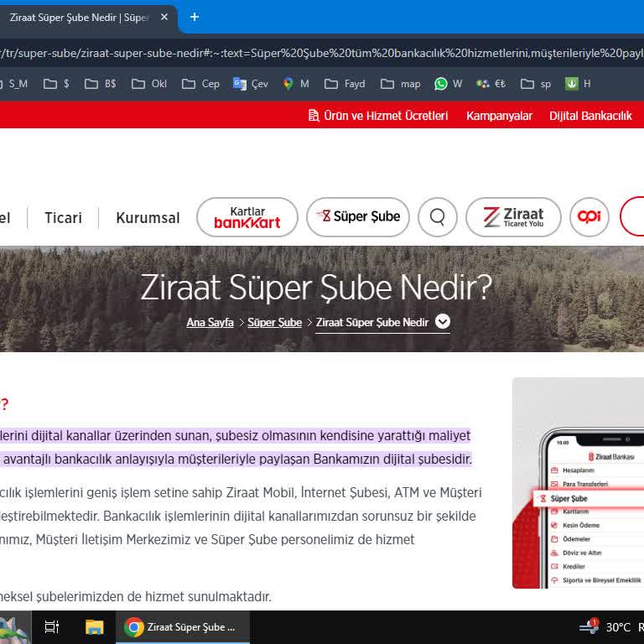
Task: Open the Okl bookmark folder
Action: click(x=149, y=84)
